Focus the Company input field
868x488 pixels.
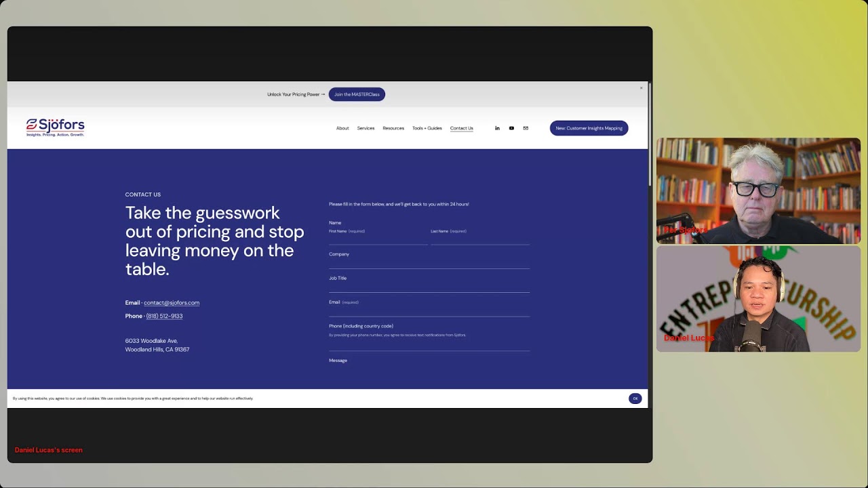[429, 264]
